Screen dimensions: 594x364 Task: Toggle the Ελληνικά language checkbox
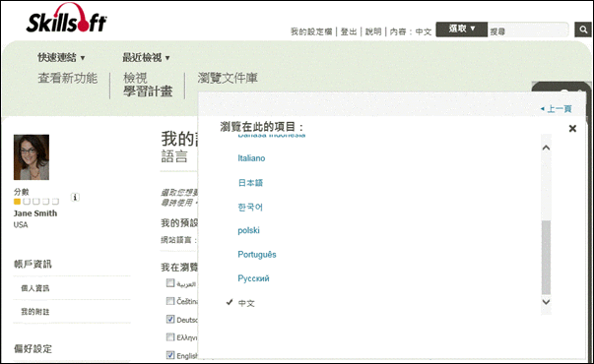(170, 336)
